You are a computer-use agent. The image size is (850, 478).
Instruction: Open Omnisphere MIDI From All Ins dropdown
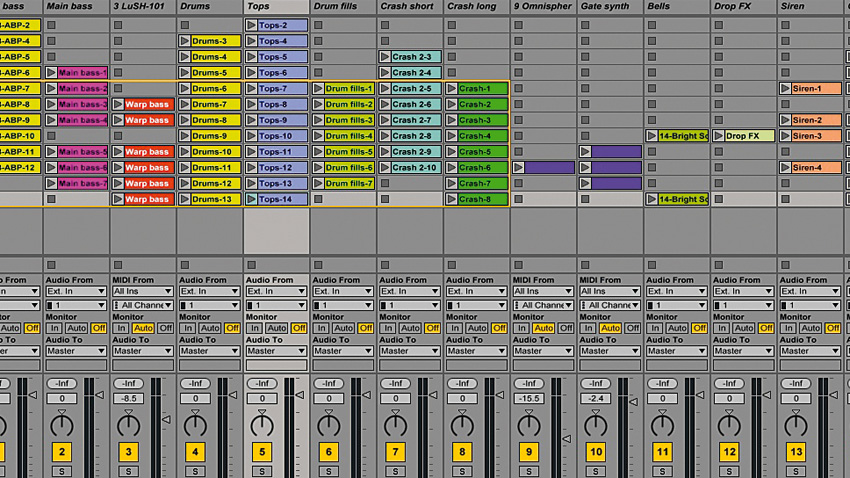coord(543,291)
